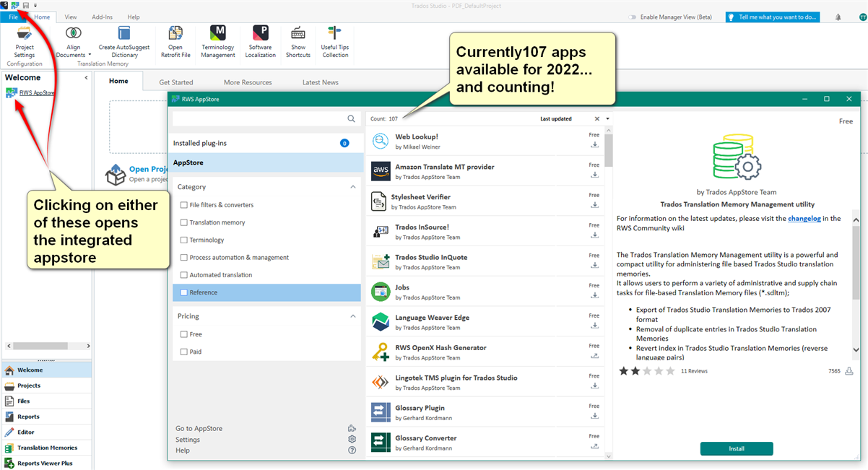Collapse the Welcome navigation pane

(x=86, y=77)
